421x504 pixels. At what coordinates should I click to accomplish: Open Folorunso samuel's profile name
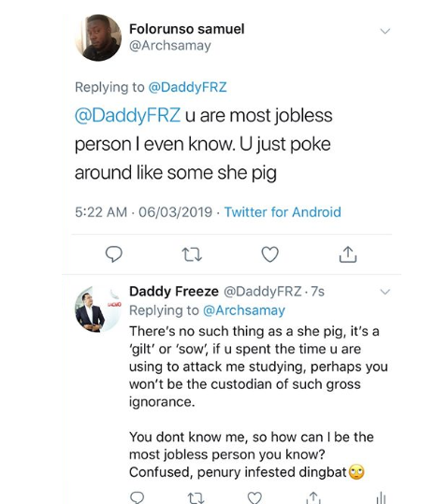[186, 29]
